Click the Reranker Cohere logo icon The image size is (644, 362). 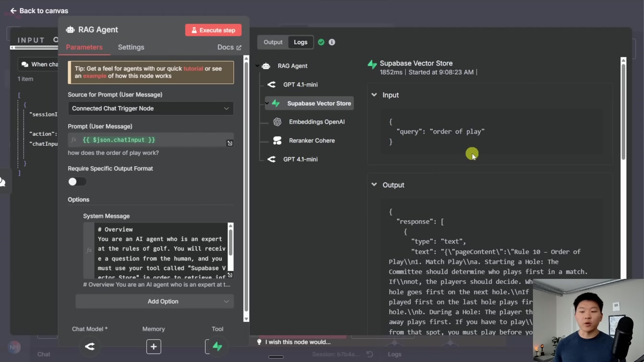tap(277, 141)
